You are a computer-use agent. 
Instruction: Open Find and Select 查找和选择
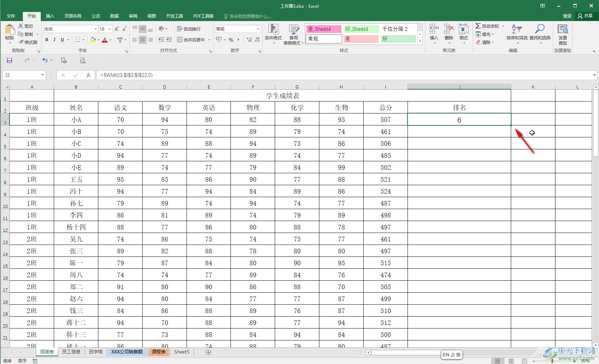click(540, 34)
